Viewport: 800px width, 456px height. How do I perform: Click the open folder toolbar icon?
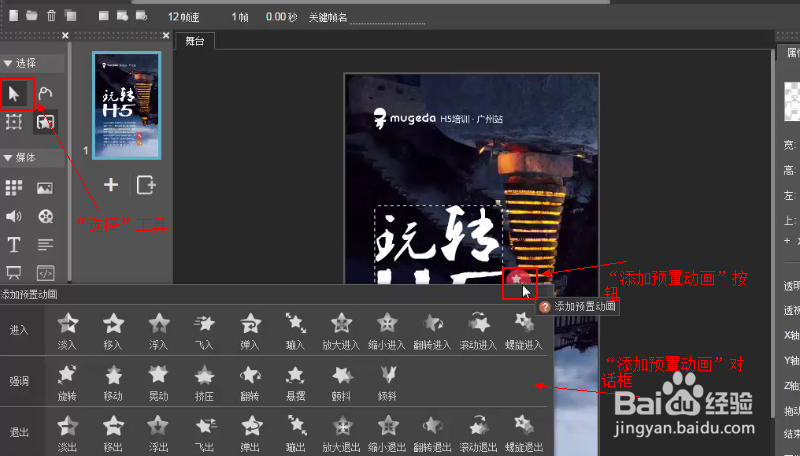point(32,16)
